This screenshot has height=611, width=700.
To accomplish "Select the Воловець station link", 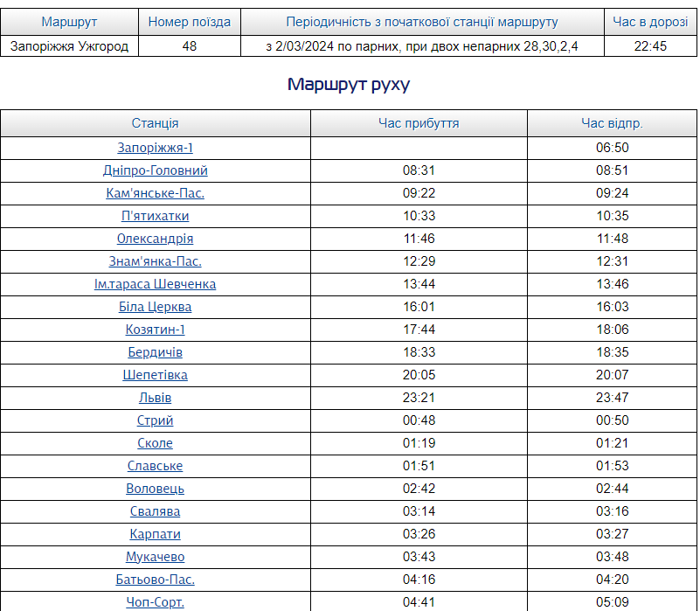I will (155, 489).
